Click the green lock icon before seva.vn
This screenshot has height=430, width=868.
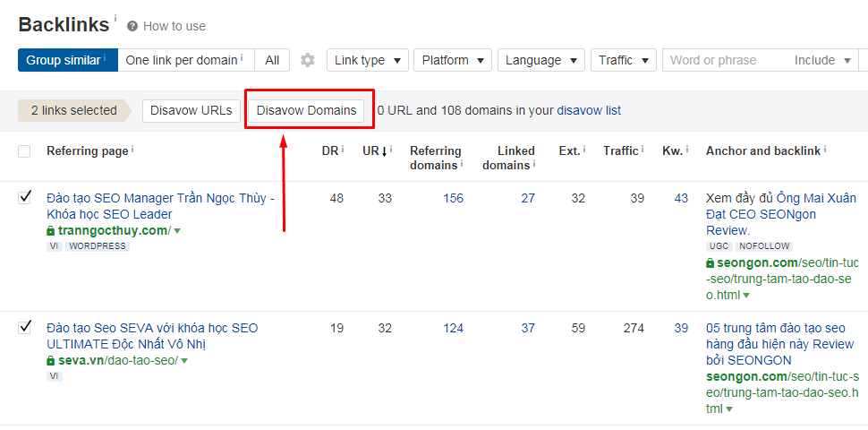[x=51, y=361]
